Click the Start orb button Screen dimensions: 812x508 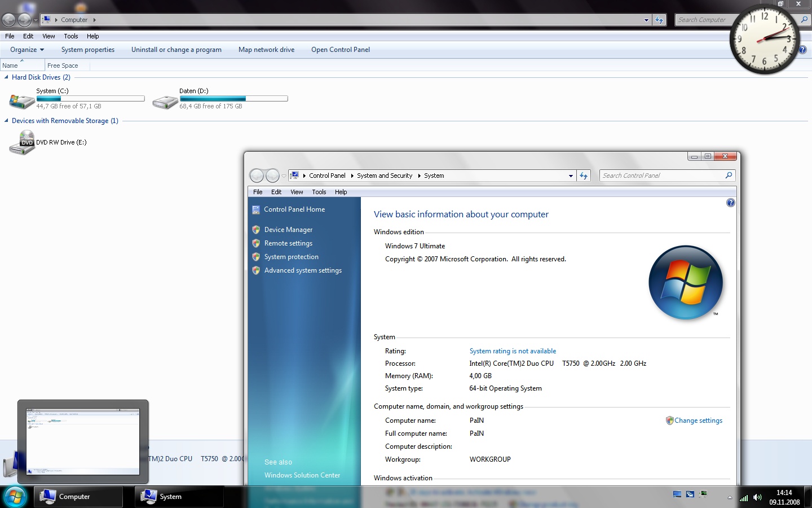15,497
